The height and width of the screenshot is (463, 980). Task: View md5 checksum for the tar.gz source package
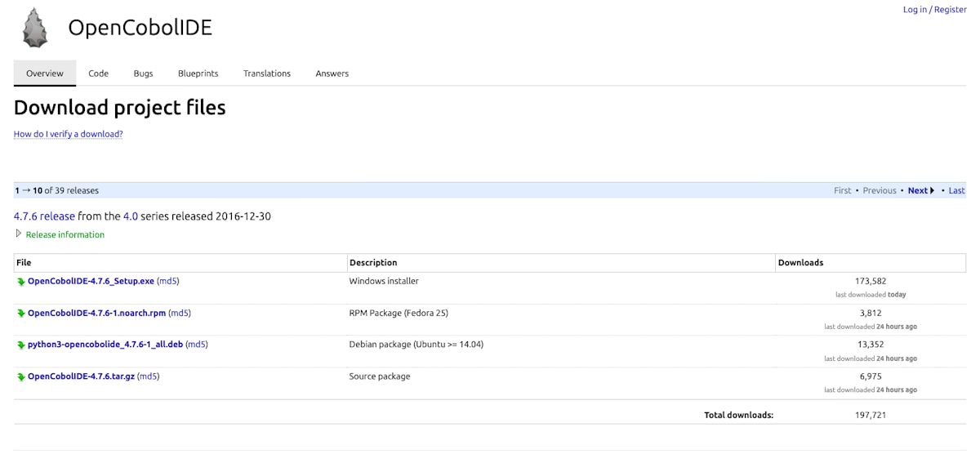148,376
